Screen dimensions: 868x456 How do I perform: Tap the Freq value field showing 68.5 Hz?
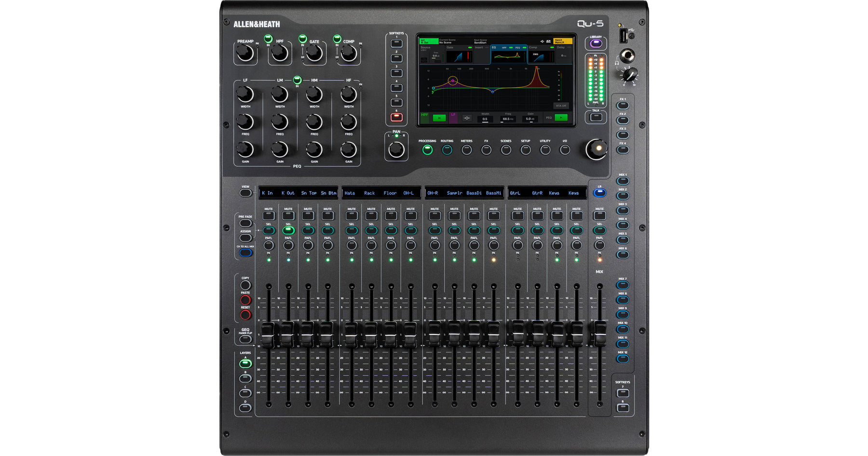coord(508,119)
